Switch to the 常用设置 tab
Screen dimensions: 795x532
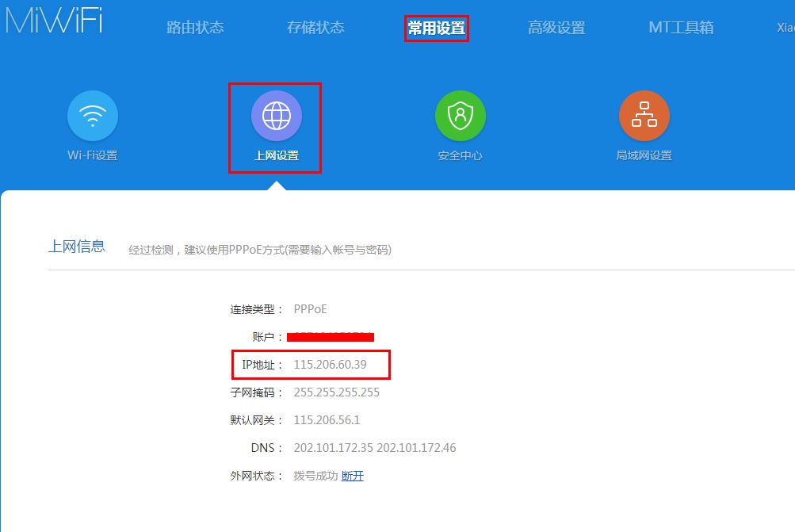pos(436,28)
